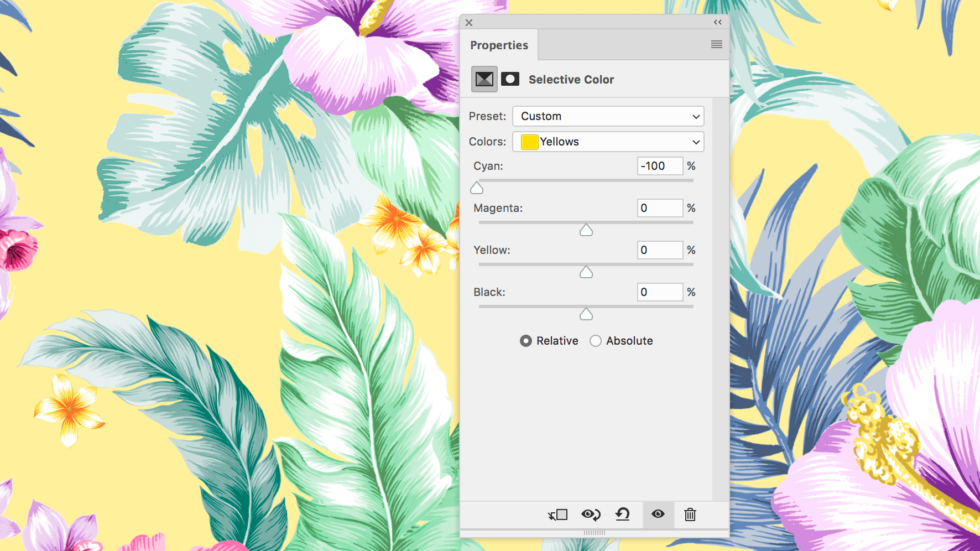980x551 pixels.
Task: Click the Black label
Action: coord(489,292)
